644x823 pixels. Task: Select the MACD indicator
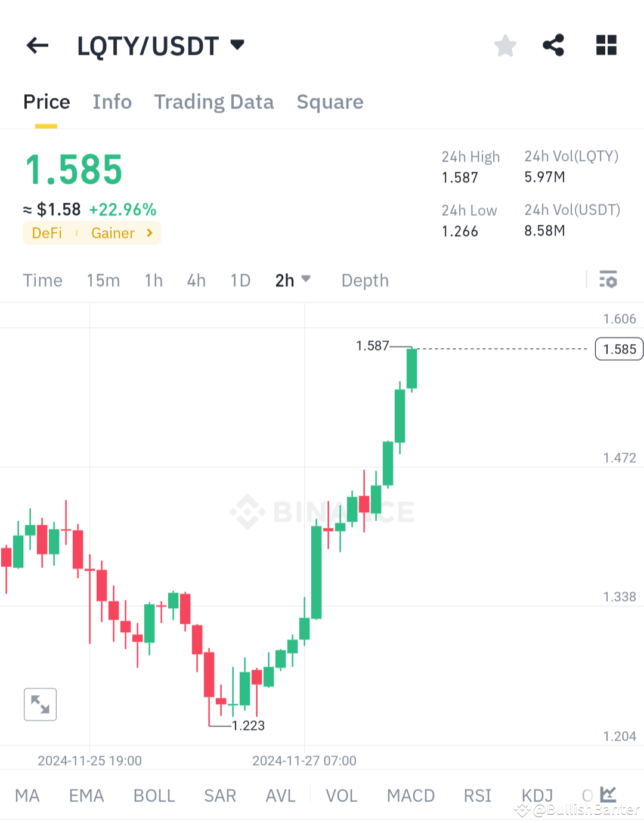click(410, 796)
